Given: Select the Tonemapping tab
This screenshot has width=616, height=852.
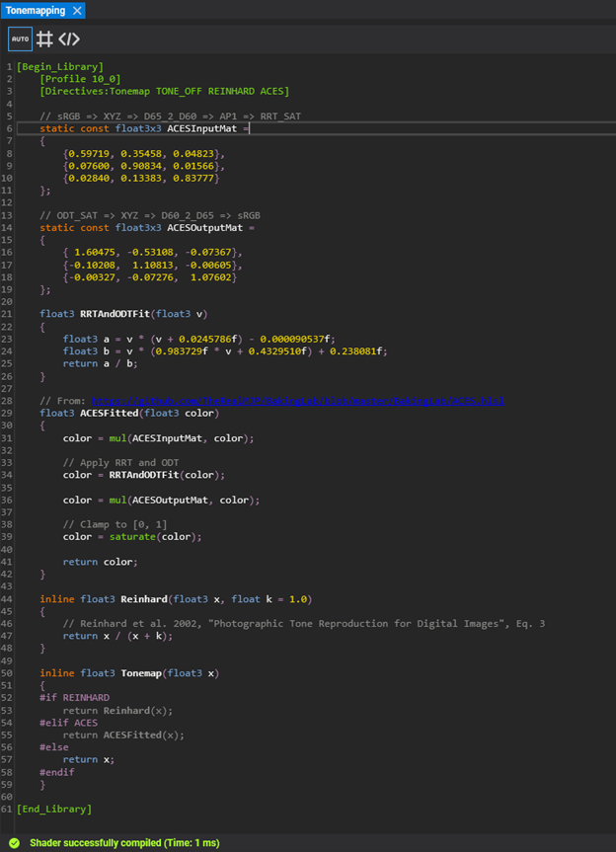Looking at the screenshot, I should coord(36,11).
